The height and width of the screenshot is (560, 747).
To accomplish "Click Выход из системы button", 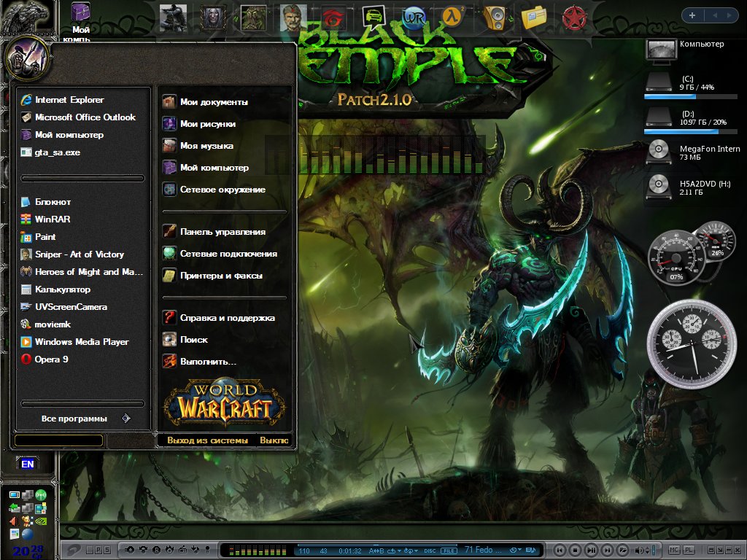I will [x=207, y=440].
